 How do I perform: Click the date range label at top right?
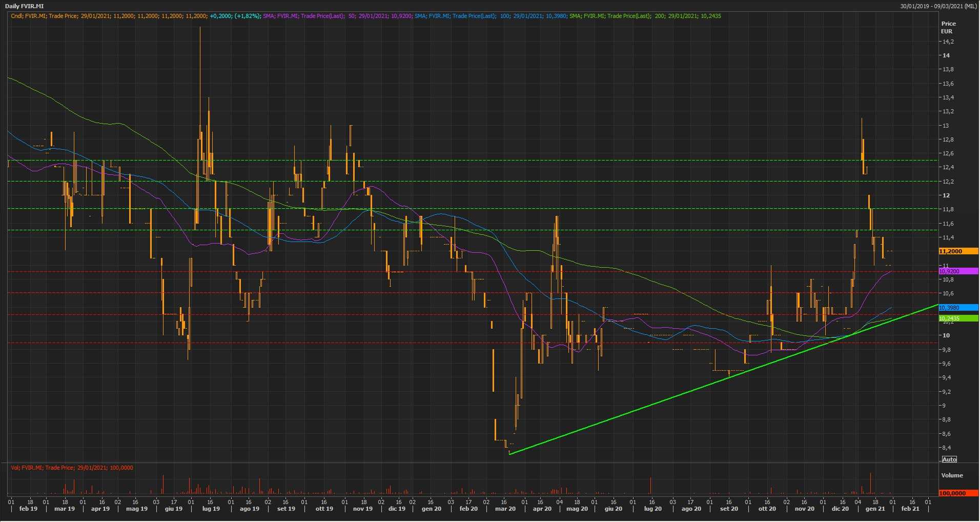click(x=938, y=6)
